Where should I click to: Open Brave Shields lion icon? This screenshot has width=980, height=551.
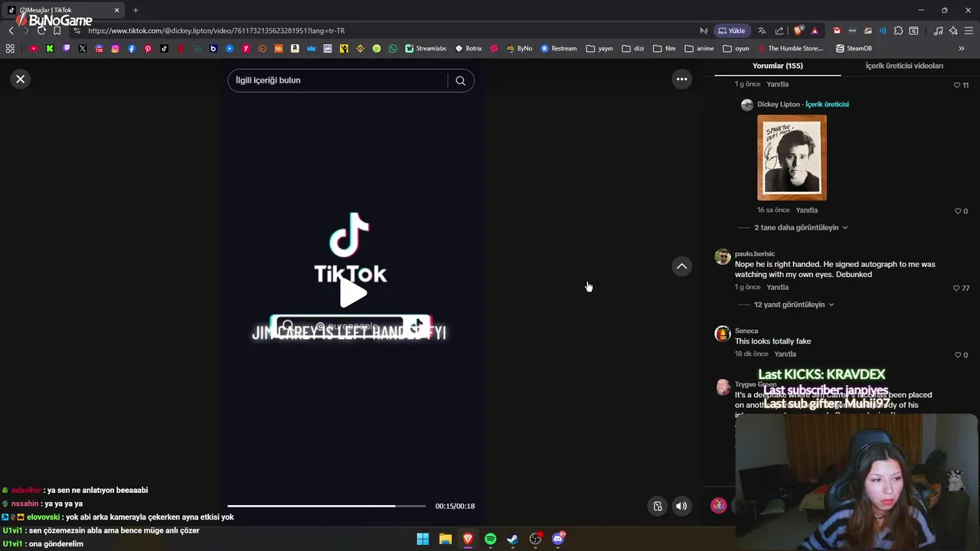click(x=798, y=31)
